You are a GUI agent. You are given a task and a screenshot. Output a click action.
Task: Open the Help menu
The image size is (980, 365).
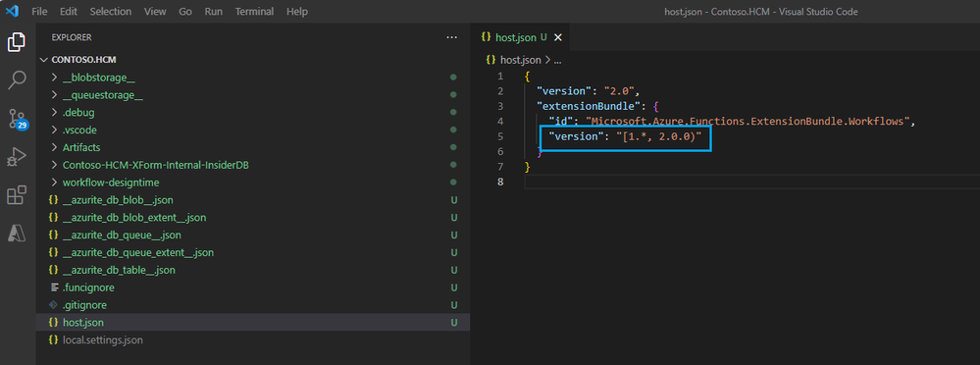297,11
